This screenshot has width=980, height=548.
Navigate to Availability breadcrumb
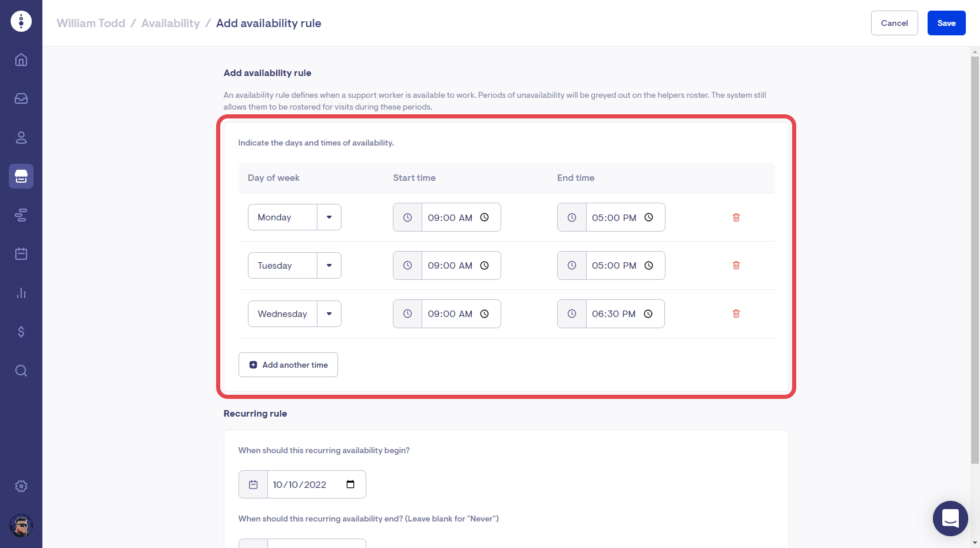click(170, 23)
